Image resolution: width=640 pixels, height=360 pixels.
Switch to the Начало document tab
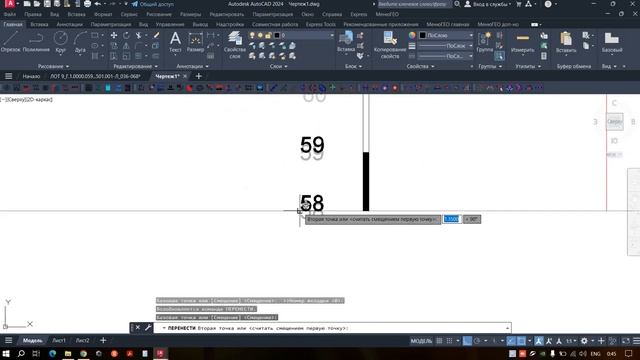point(31,76)
